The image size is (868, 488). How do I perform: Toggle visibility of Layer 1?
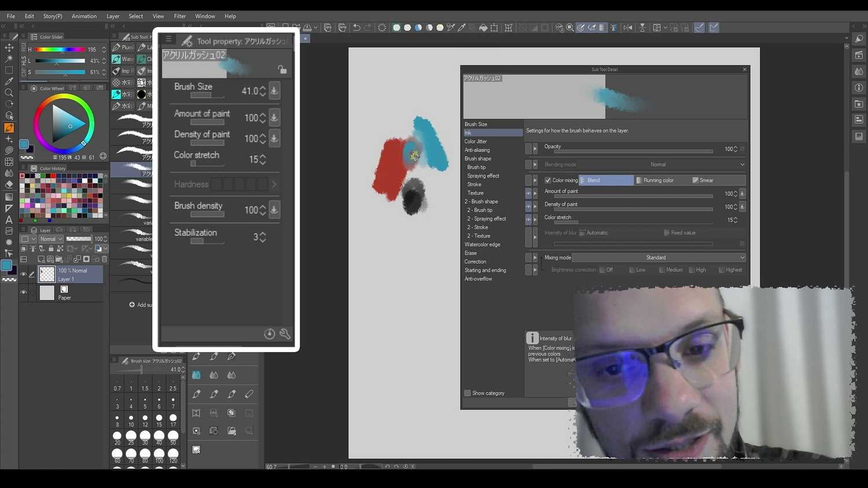[24, 274]
